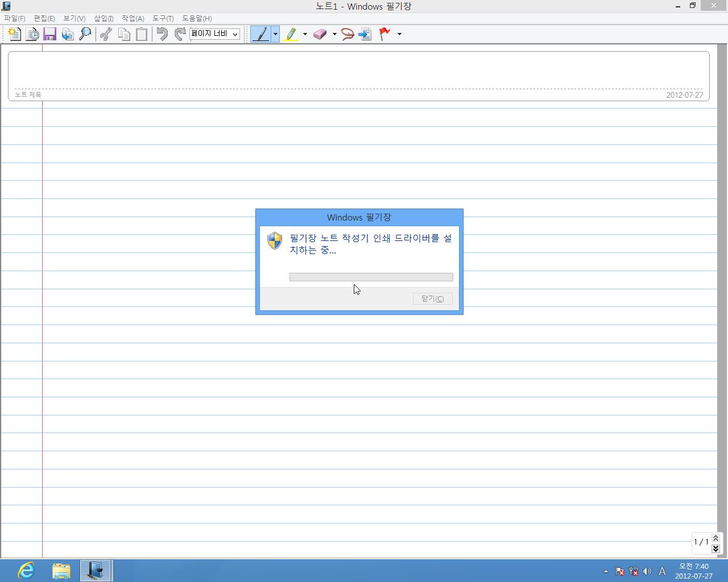Screen dimensions: 728x582
Task: Show hidden tray icons arrow
Action: coord(606,572)
